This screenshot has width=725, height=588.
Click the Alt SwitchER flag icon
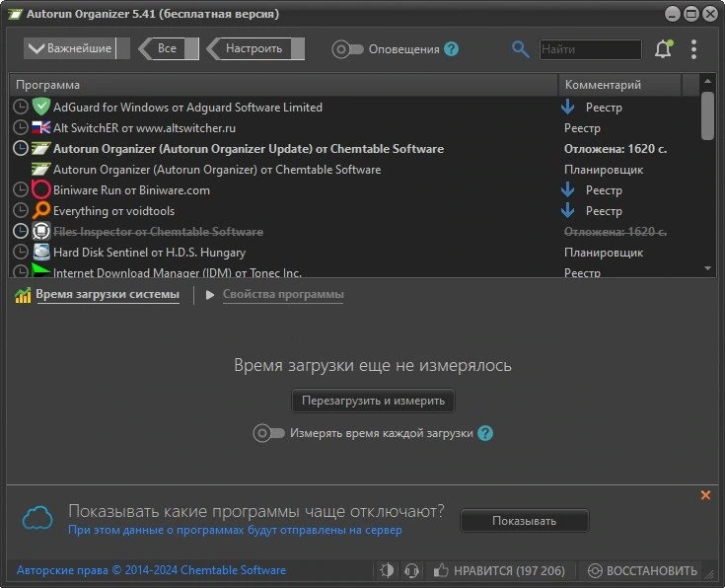tap(41, 127)
